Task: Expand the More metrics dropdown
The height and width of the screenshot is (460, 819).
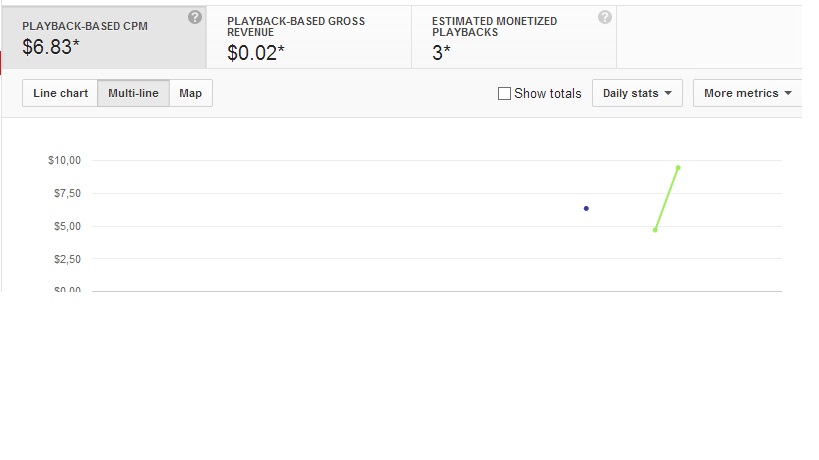Action: tap(747, 93)
